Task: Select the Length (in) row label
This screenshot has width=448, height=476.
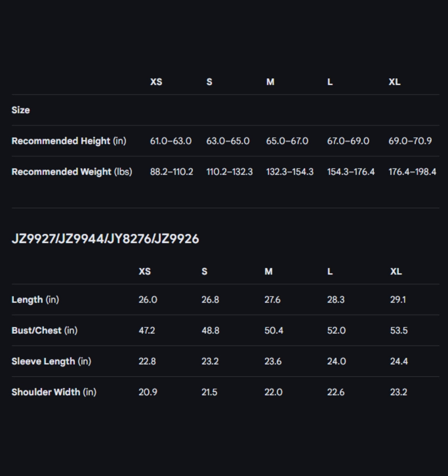Action: coord(35,300)
